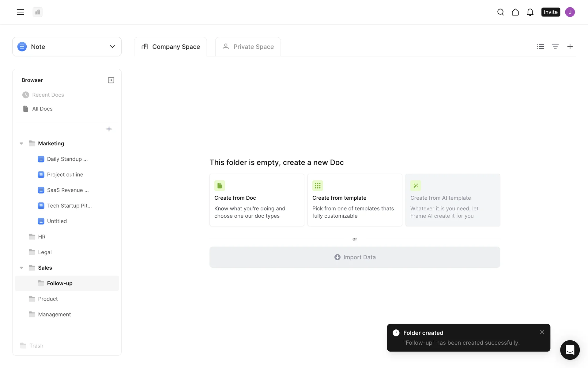Image resolution: width=588 pixels, height=368 pixels.
Task: Click the search magnifier icon
Action: coord(500,12)
